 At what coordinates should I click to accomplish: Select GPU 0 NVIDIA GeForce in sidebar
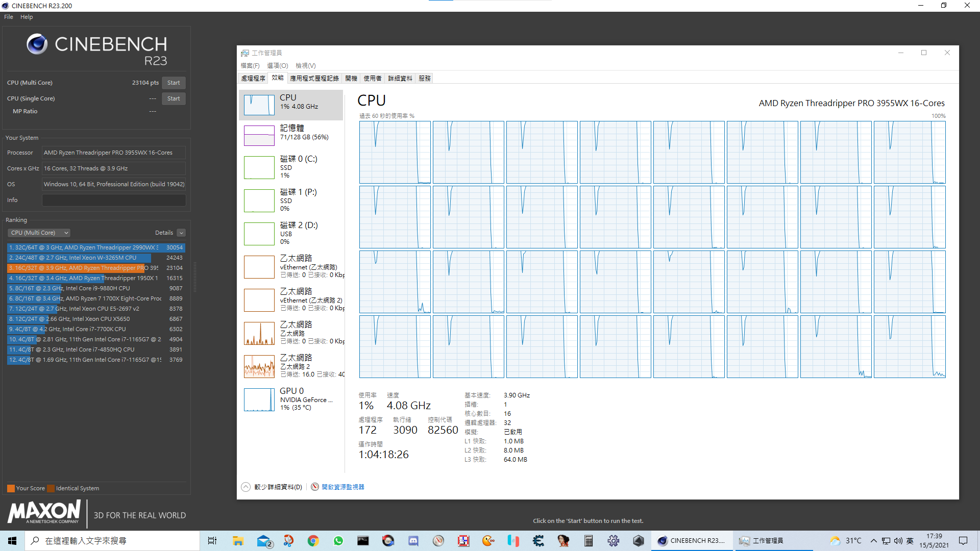[291, 399]
